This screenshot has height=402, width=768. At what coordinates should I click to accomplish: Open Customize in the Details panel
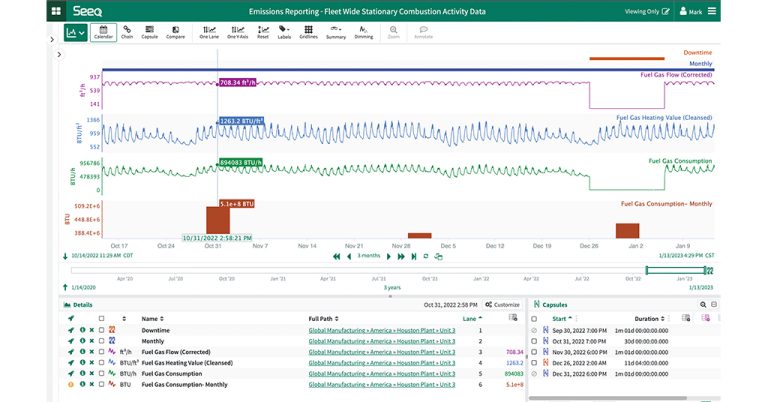click(502, 304)
